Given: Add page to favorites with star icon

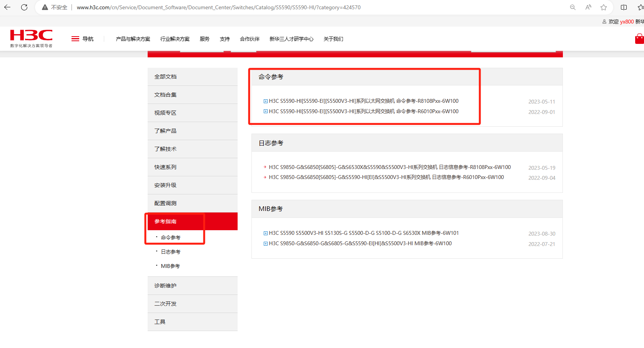Looking at the screenshot, I should [x=604, y=7].
